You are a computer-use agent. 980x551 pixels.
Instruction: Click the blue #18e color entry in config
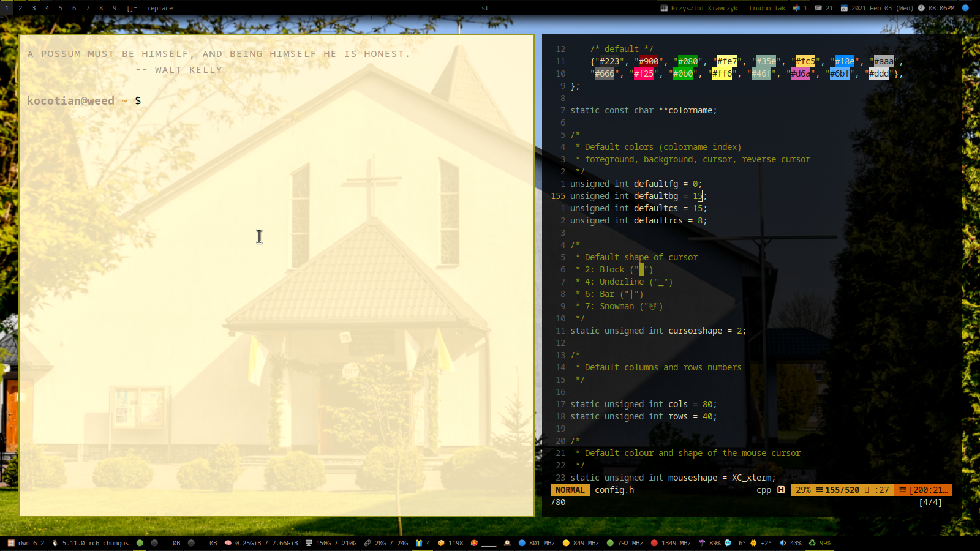(844, 61)
